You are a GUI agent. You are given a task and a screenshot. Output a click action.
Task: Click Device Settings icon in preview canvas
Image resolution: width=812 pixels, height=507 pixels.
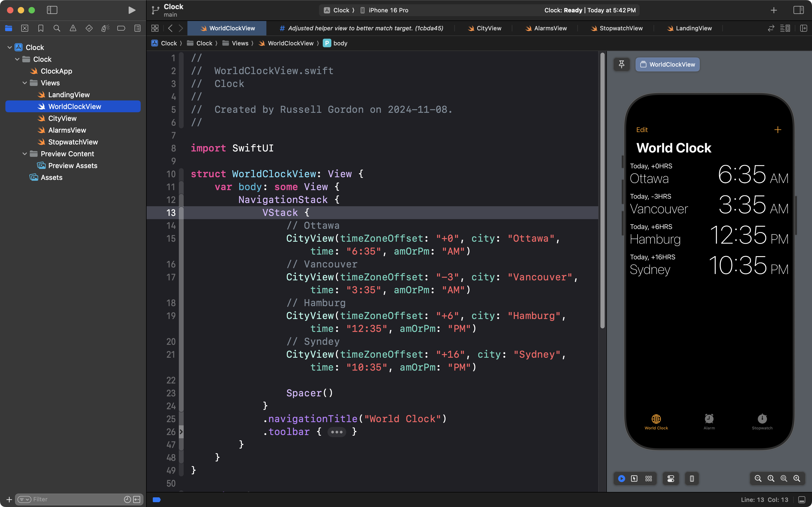tap(670, 479)
